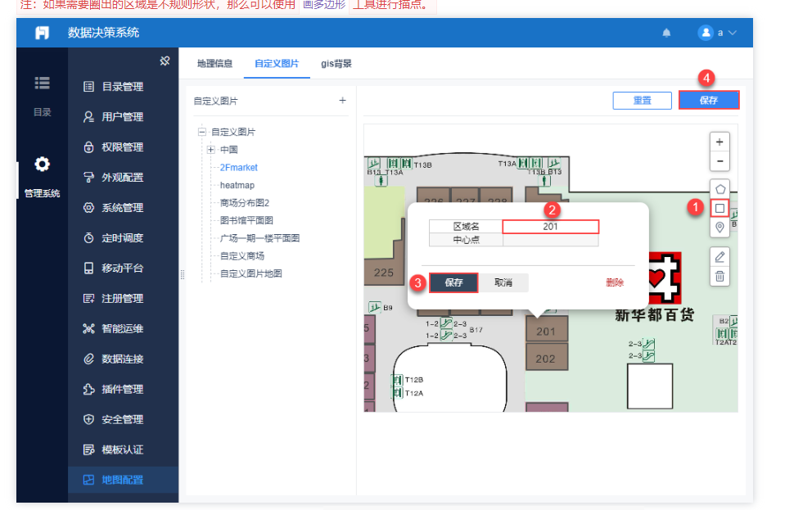Select 广场一期一楼平面图 in the tree
812x510 pixels.
click(259, 238)
